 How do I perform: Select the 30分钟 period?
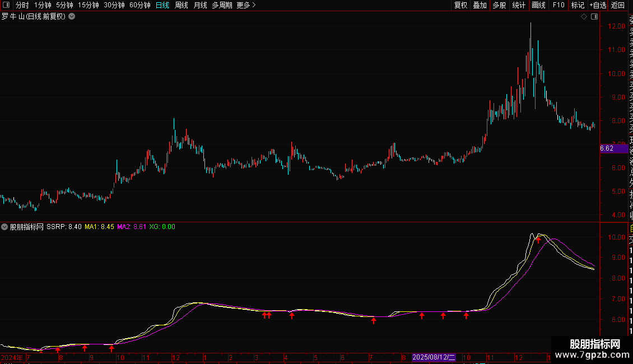click(114, 5)
